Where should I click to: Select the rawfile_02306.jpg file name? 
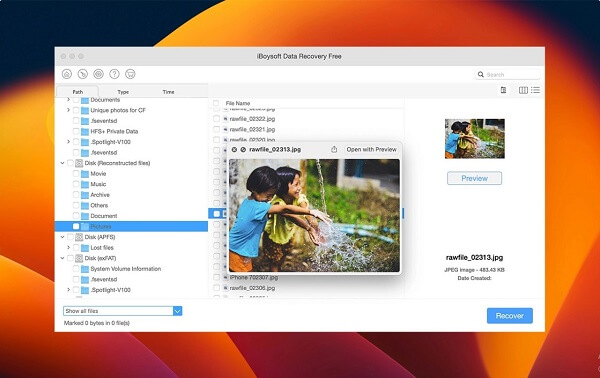click(x=252, y=288)
